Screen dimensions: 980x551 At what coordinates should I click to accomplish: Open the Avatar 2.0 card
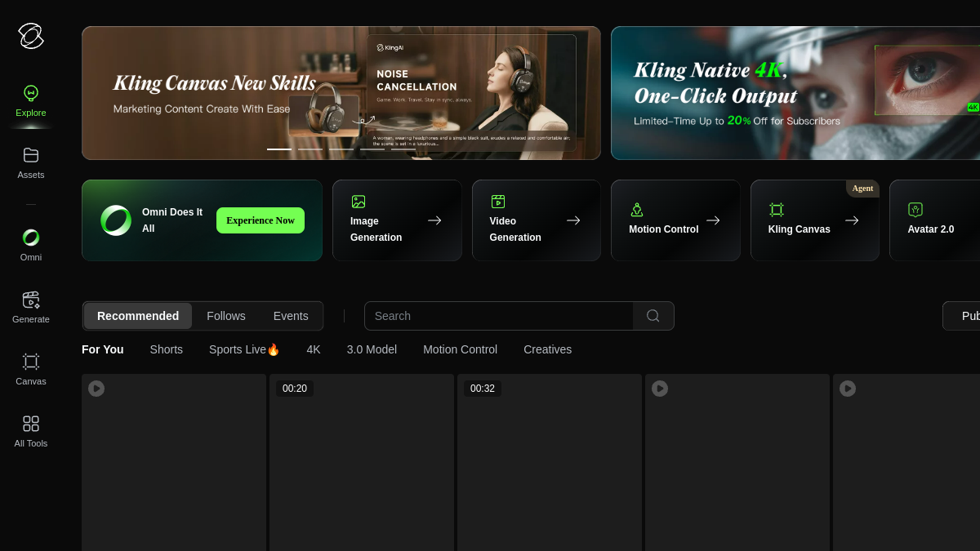pyautogui.click(x=935, y=220)
